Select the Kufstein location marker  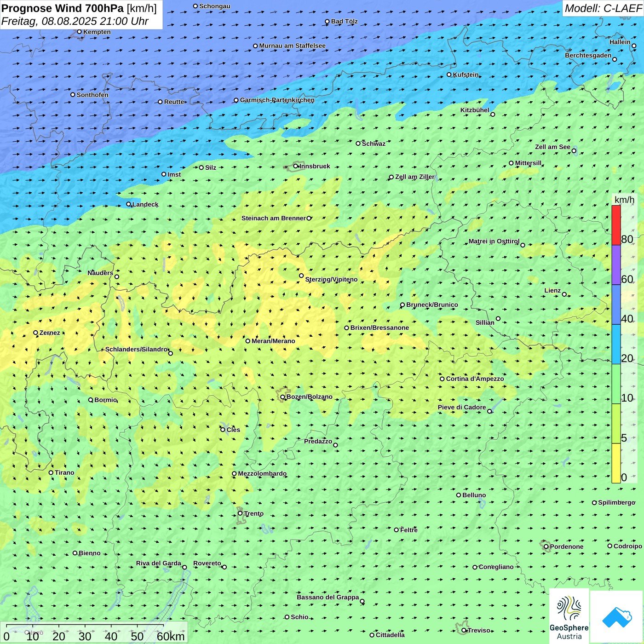point(449,75)
